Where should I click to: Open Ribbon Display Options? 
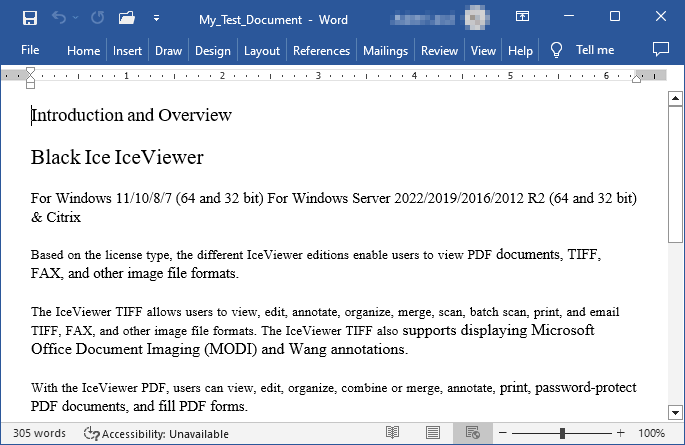coord(522,17)
